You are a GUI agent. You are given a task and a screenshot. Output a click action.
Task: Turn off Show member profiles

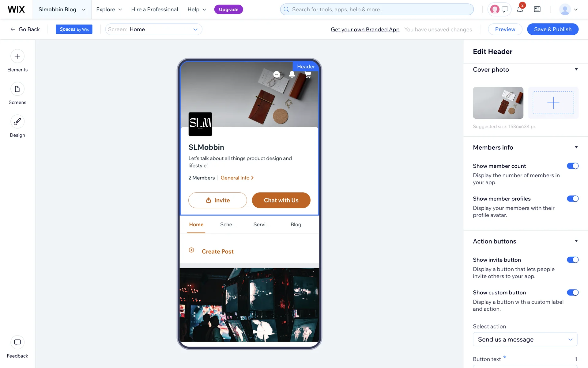coord(572,199)
